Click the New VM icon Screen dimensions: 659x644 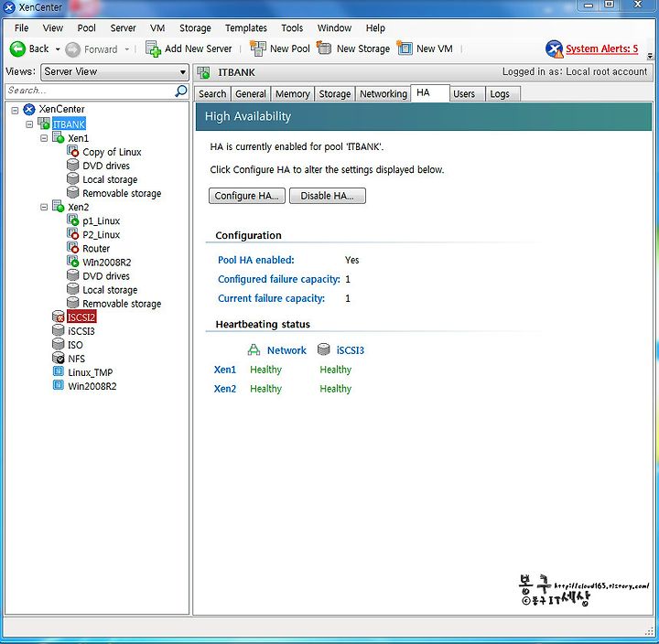405,48
